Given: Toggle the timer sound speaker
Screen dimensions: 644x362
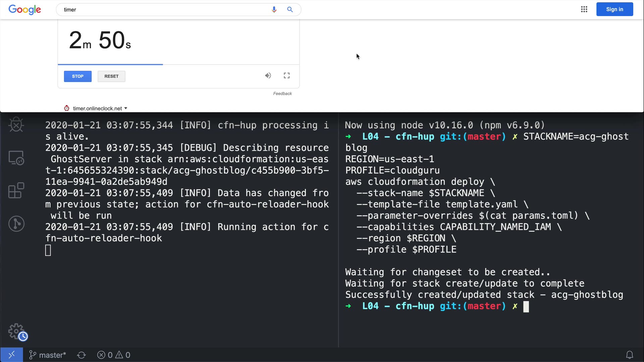Looking at the screenshot, I should [268, 76].
